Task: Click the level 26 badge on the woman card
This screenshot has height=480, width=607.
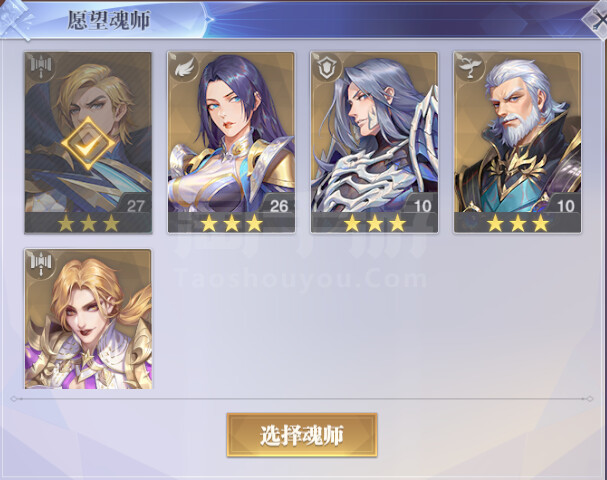Action: pos(279,206)
